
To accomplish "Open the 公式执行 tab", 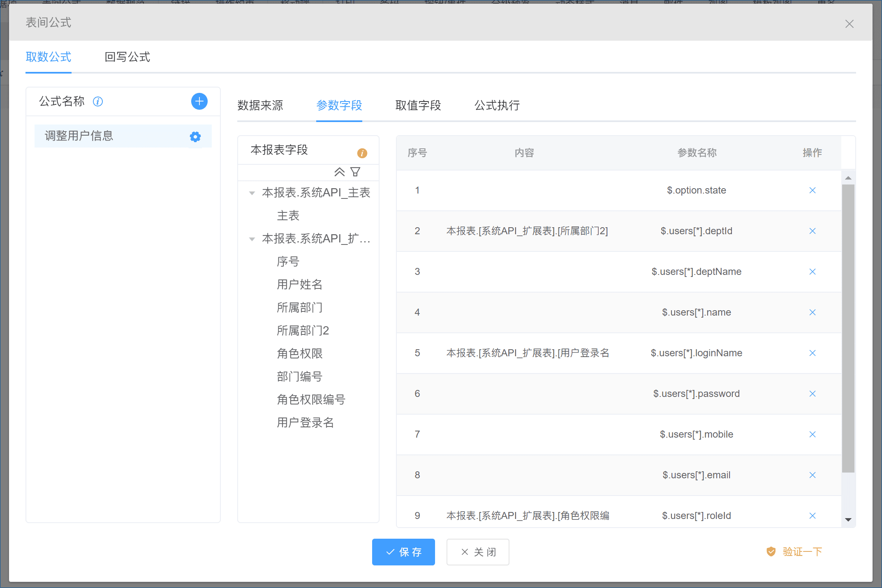I will point(497,105).
